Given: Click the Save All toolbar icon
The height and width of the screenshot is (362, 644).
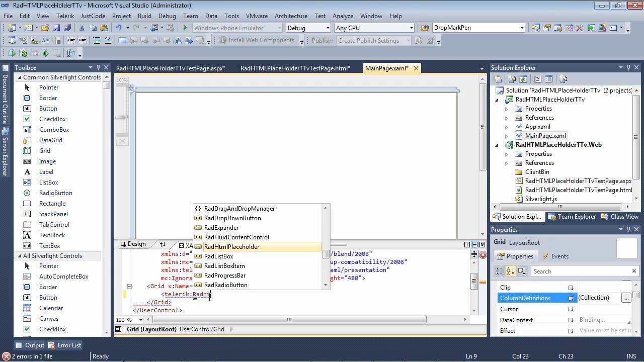Looking at the screenshot, I should [x=67, y=28].
